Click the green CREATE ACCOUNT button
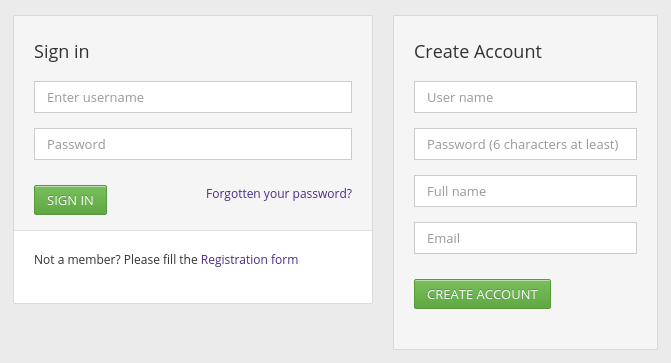Screen dimensions: 671x363 click(482, 294)
